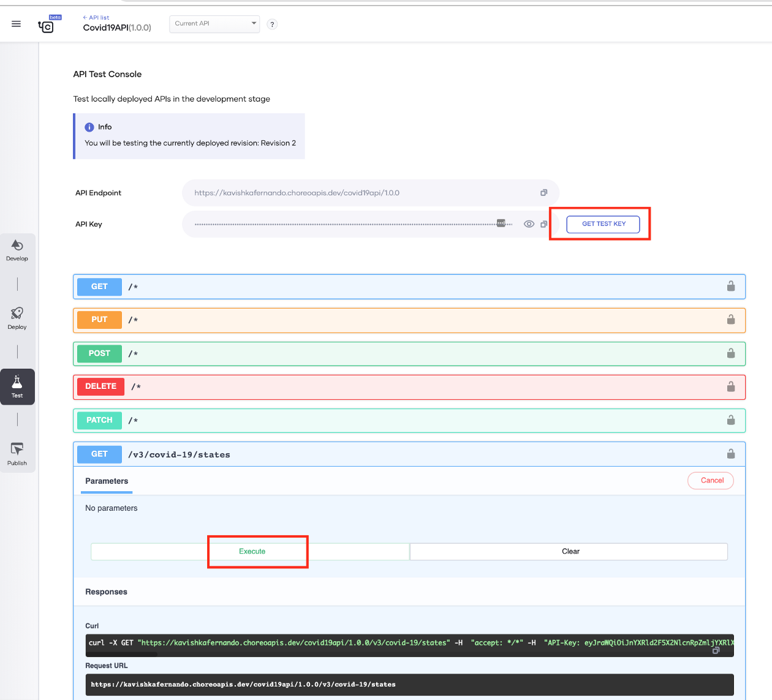Copy the curl command
The width and height of the screenshot is (772, 700).
tap(715, 650)
